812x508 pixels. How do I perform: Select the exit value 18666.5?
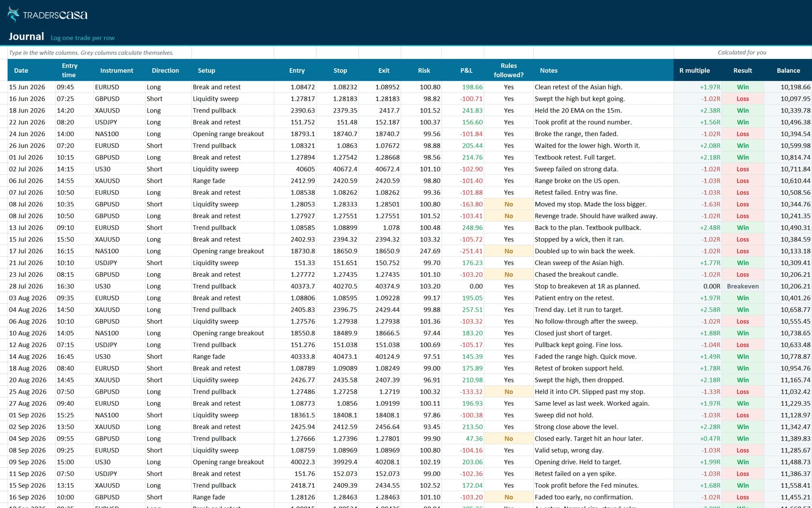pyautogui.click(x=387, y=333)
